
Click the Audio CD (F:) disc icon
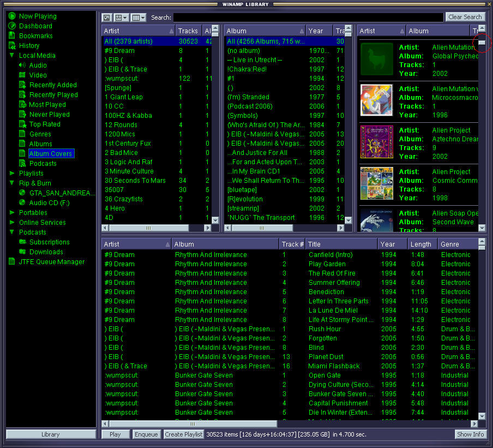pyautogui.click(x=22, y=202)
